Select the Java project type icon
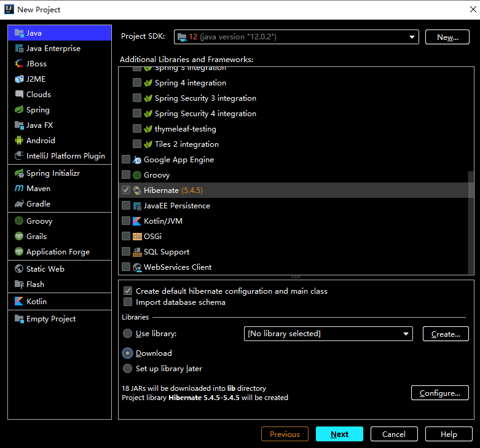 pos(19,33)
